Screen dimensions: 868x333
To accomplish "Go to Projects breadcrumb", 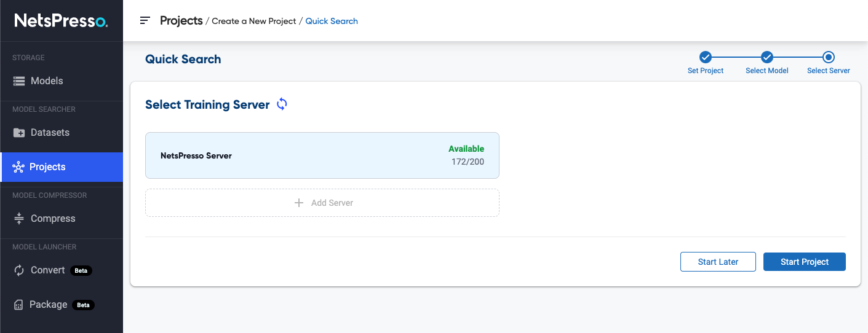I will pos(181,20).
